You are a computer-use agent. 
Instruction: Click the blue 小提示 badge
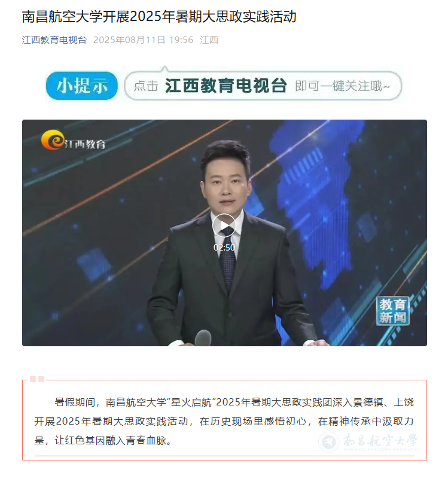[82, 86]
